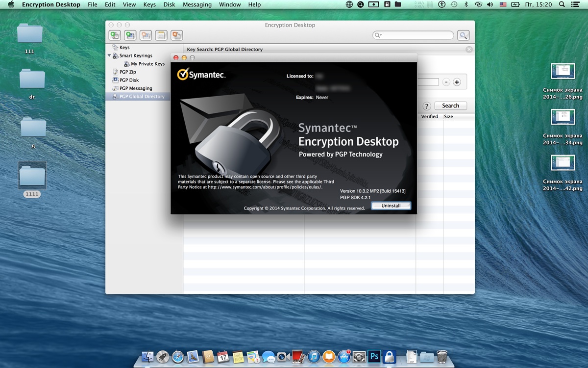Click Encryption Desktop padlock icon in Dock
The image size is (588, 368).
390,357
